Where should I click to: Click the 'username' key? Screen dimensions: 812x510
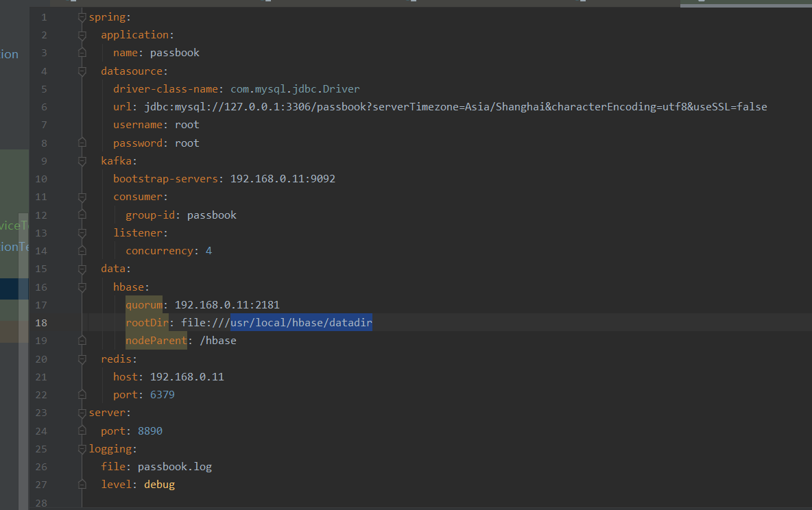138,125
